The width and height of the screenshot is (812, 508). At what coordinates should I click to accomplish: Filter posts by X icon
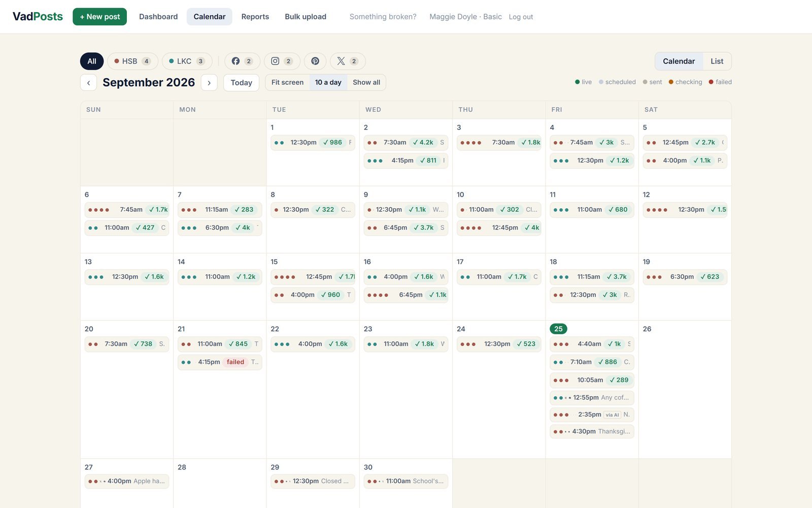pos(348,61)
